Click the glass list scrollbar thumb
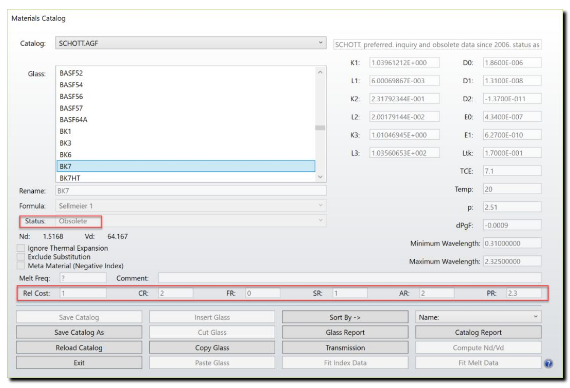570x388 pixels. [x=320, y=128]
